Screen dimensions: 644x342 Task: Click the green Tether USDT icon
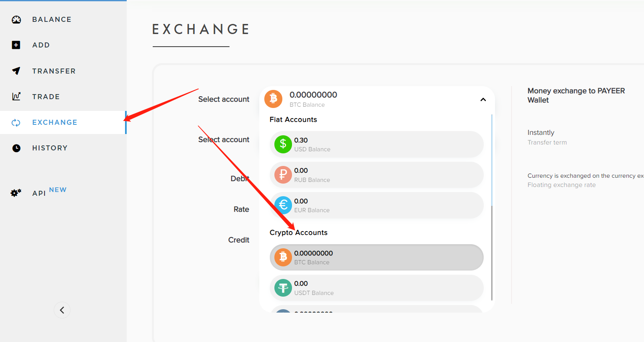click(x=283, y=288)
